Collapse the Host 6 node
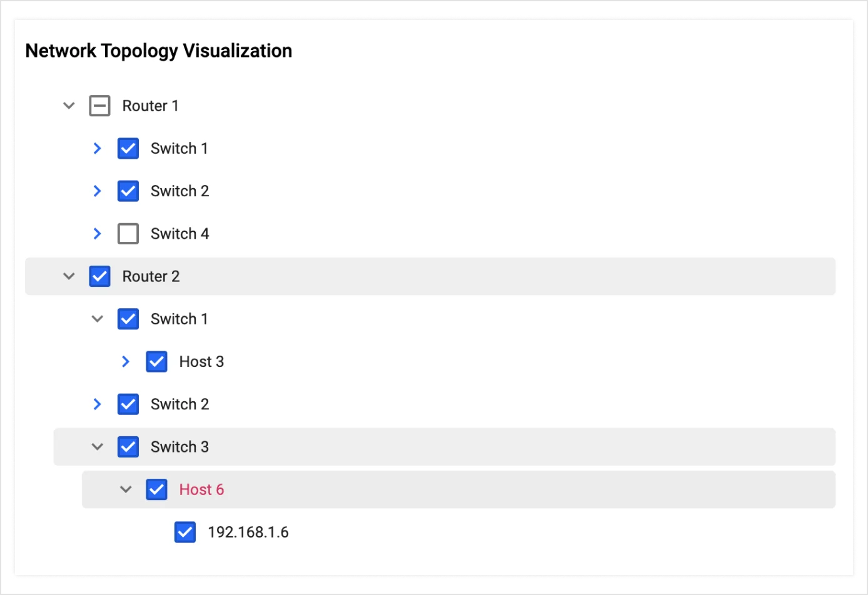 pyautogui.click(x=126, y=489)
